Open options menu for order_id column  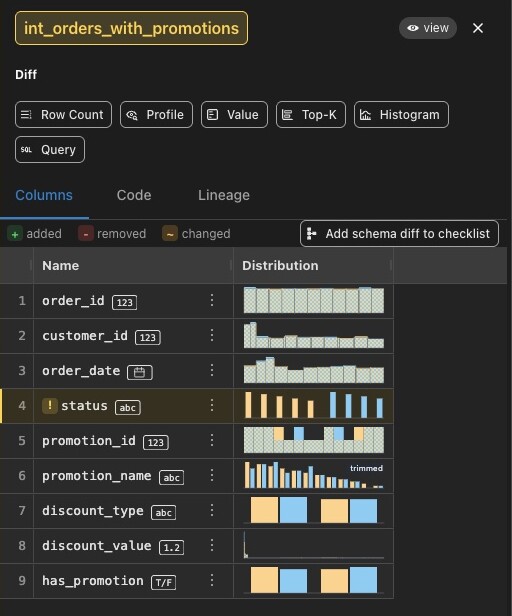tap(212, 301)
